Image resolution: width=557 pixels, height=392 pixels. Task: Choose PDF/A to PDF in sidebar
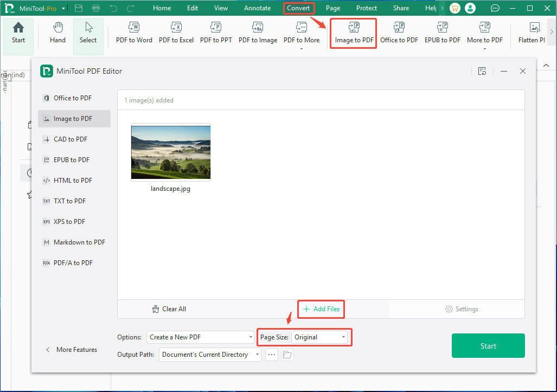[x=74, y=263]
